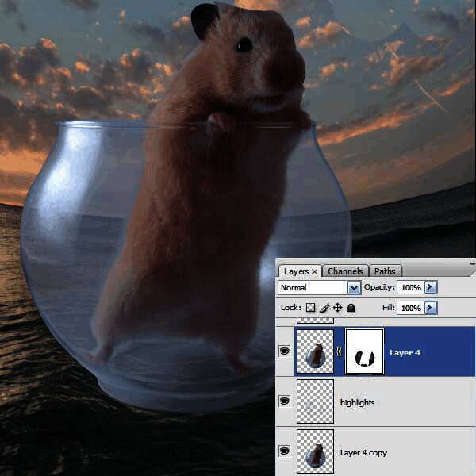This screenshot has width=476, height=476.
Task: Click the Fill percentage field
Action: (x=410, y=308)
